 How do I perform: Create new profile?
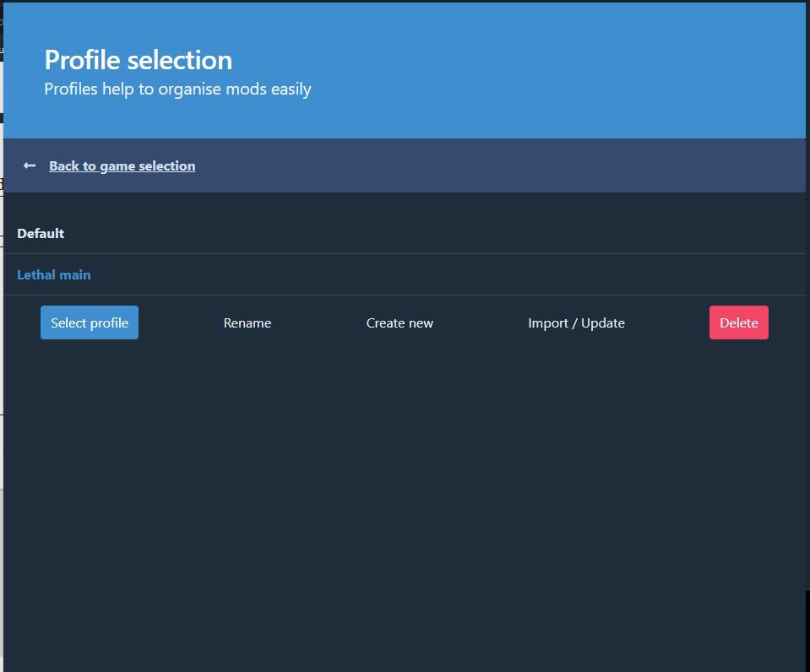pos(400,323)
